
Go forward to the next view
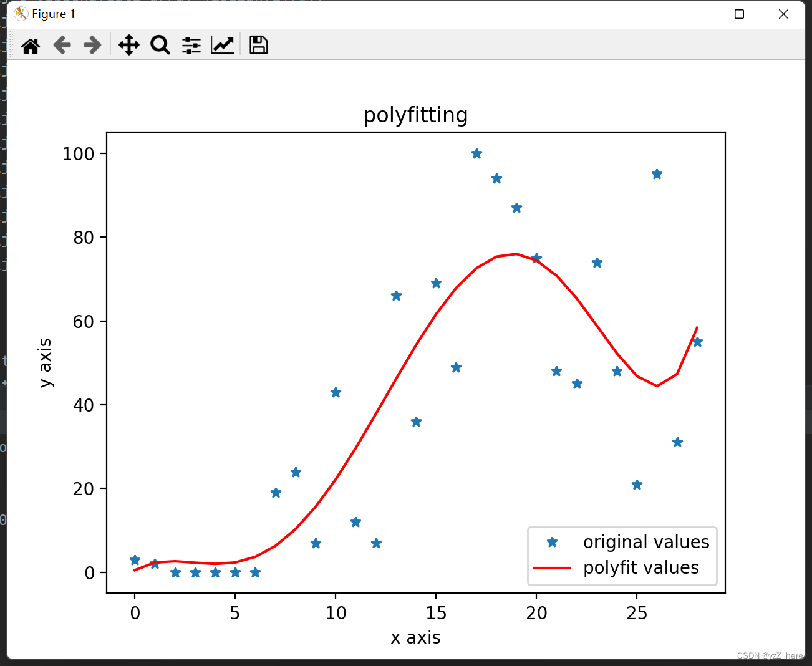[92, 45]
